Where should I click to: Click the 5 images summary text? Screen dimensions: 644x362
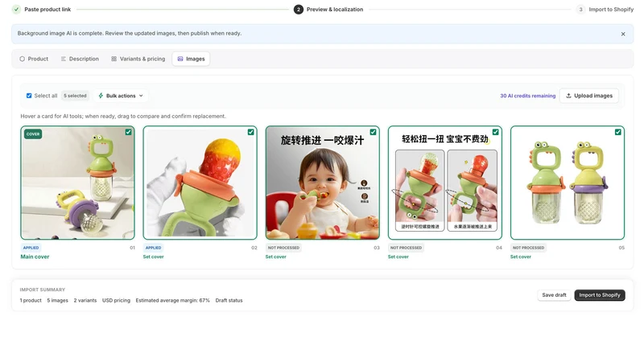(57, 300)
